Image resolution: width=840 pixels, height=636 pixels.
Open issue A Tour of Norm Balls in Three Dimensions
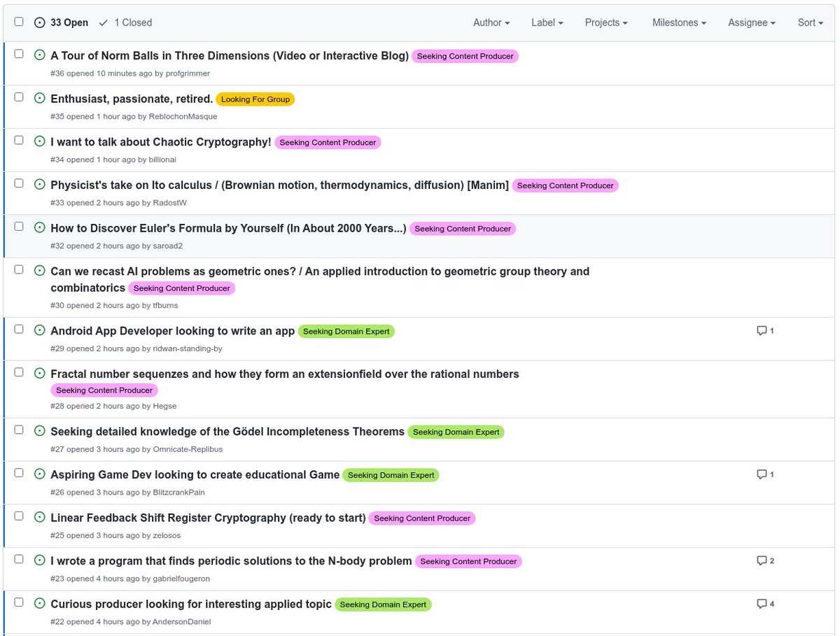(x=230, y=55)
